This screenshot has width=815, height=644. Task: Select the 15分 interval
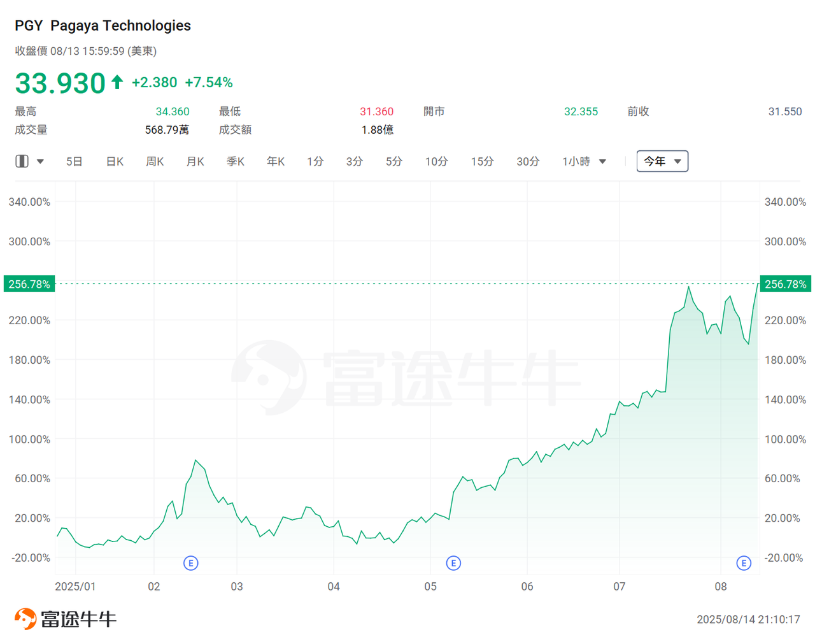[482, 161]
